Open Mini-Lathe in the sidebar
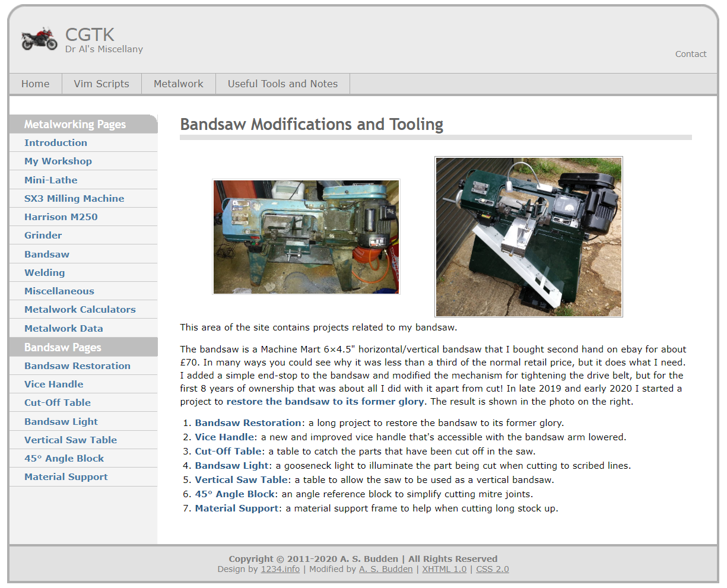727x588 pixels. point(51,180)
